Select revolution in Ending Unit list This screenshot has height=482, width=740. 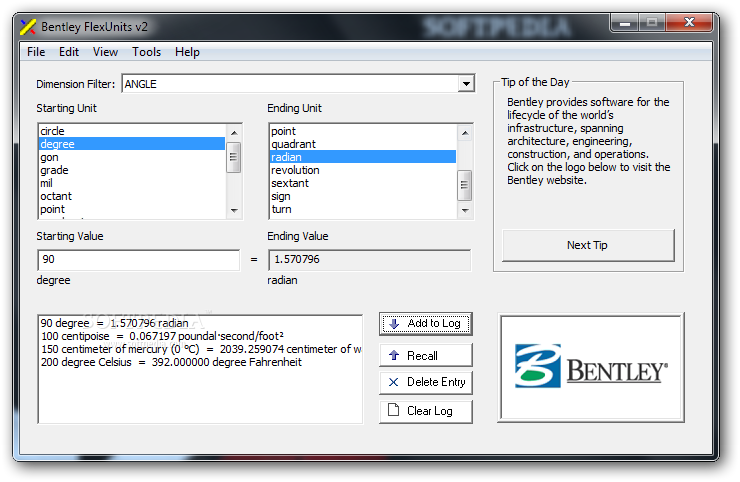pos(363,170)
